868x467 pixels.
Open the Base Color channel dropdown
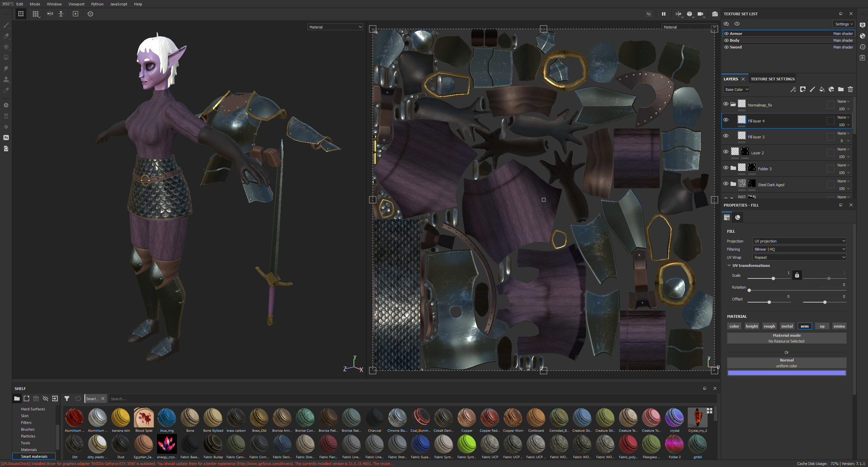pos(737,90)
